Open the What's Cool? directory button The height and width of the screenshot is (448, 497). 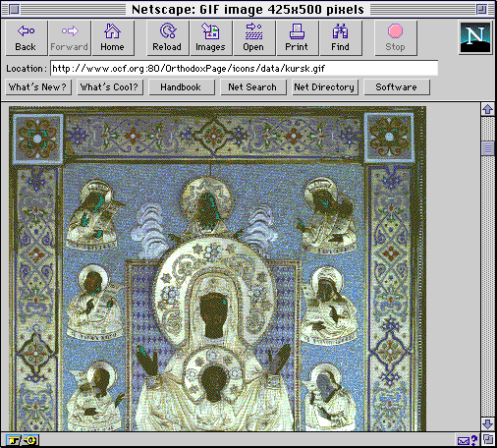[x=110, y=87]
